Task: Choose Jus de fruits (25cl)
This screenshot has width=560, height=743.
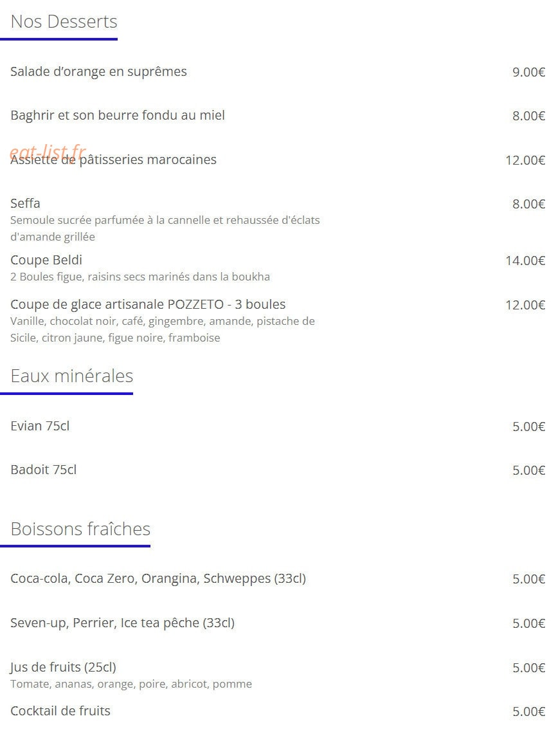Action: 63,667
